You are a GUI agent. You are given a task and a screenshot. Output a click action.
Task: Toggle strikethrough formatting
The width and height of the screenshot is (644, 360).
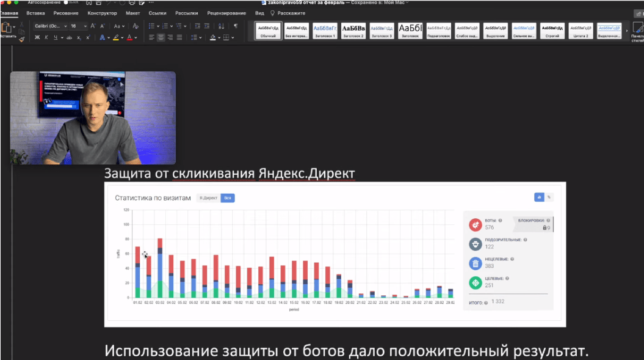(x=69, y=37)
